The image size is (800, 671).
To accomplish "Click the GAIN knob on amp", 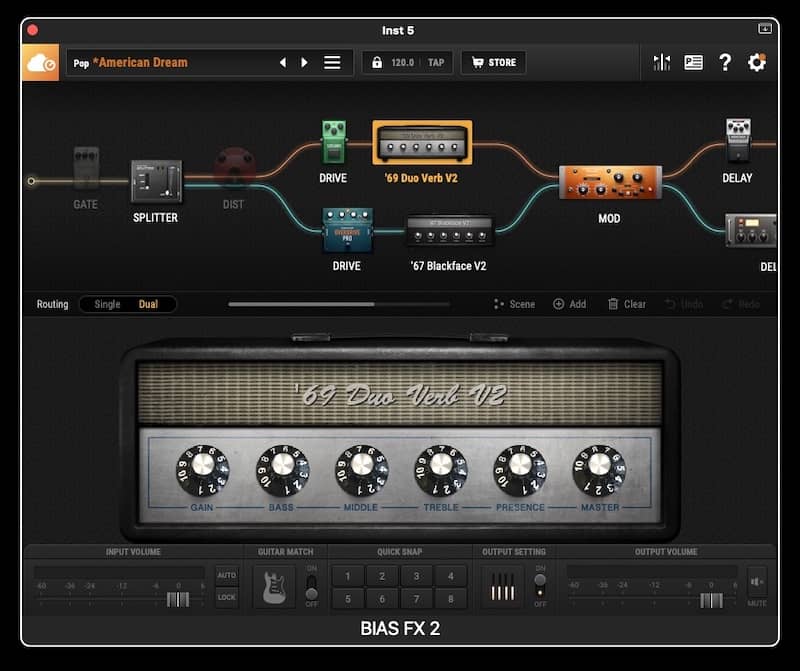I will click(x=203, y=470).
